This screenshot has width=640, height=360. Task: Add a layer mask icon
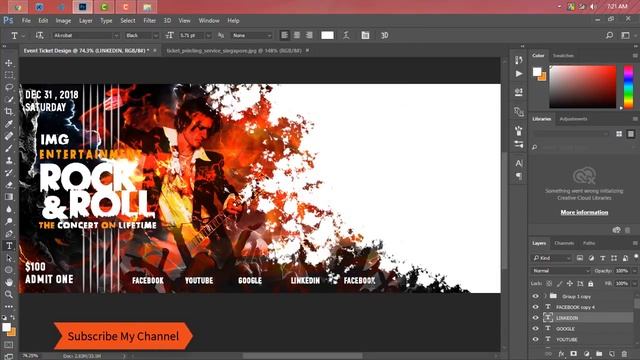coord(573,353)
